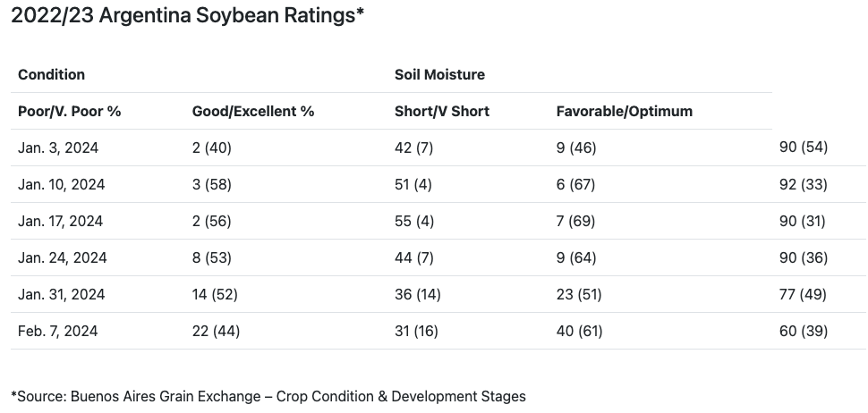Image resolution: width=868 pixels, height=413 pixels.
Task: Click the Buenos Aires Grain Exchange source note
Action: click(268, 395)
